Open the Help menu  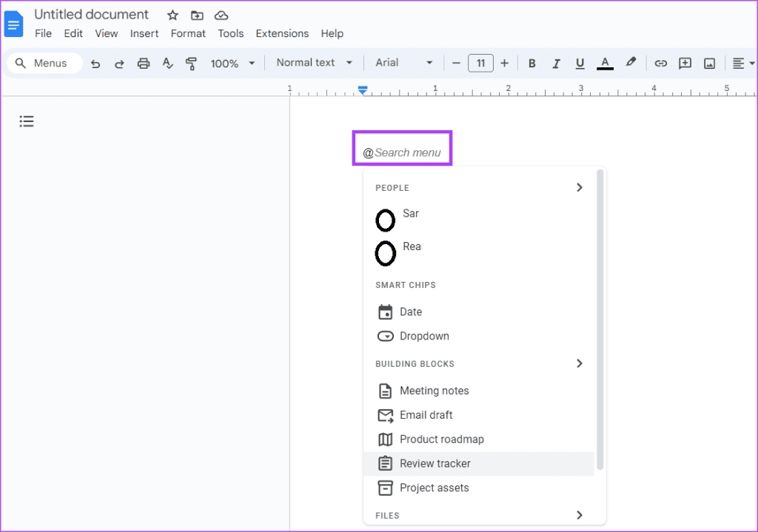pyautogui.click(x=332, y=33)
